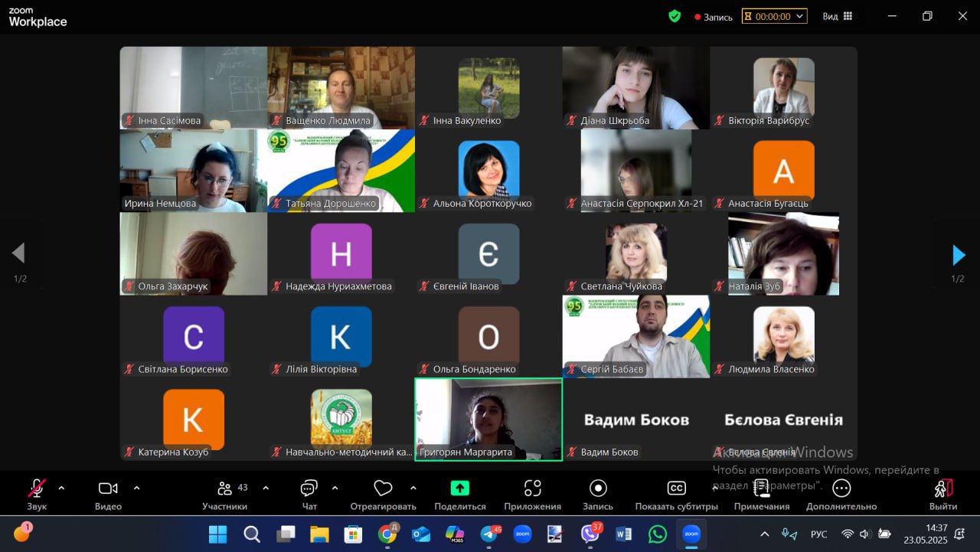This screenshot has height=552, width=980.
Task: Open the Участники participants panel
Action: [225, 495]
